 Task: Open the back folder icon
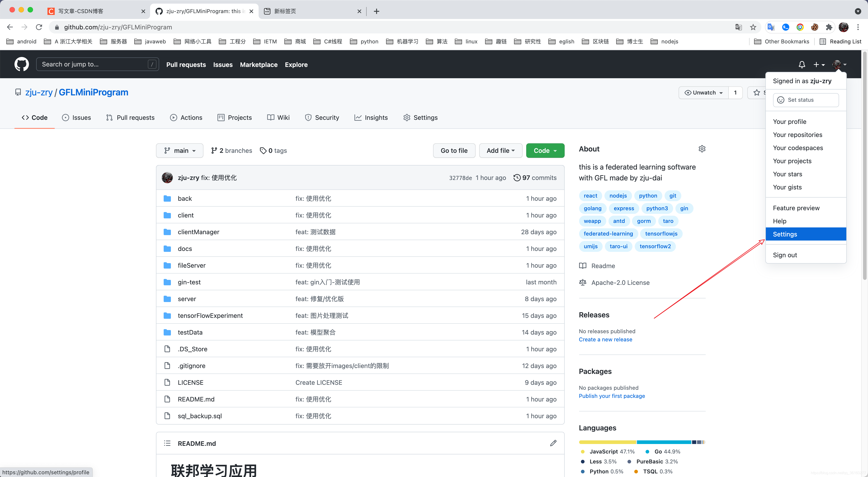(167, 198)
